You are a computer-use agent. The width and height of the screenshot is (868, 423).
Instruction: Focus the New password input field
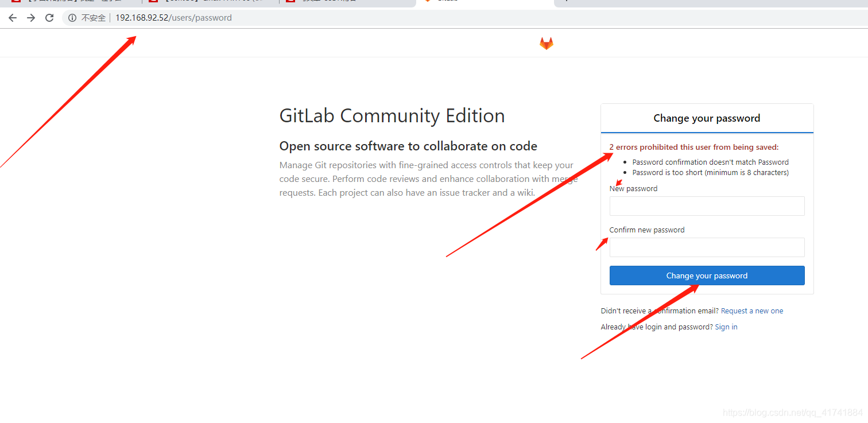707,206
